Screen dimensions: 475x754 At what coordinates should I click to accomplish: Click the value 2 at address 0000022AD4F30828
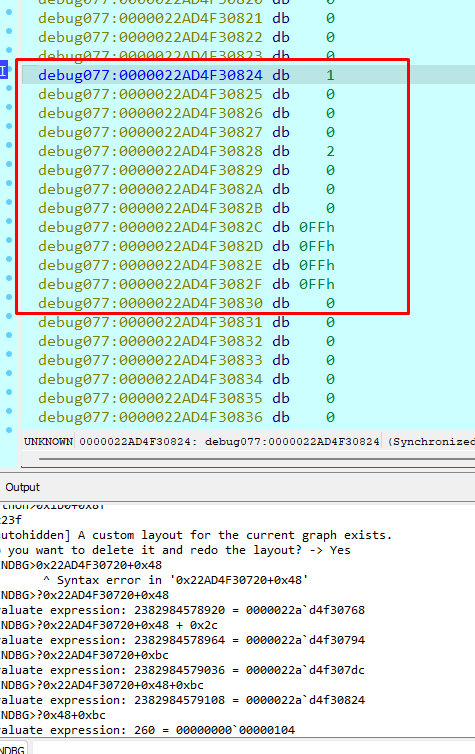pyautogui.click(x=330, y=151)
